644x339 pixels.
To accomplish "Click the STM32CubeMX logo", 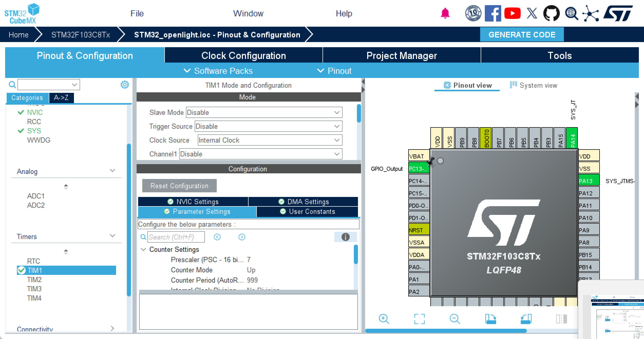I will (x=22, y=13).
